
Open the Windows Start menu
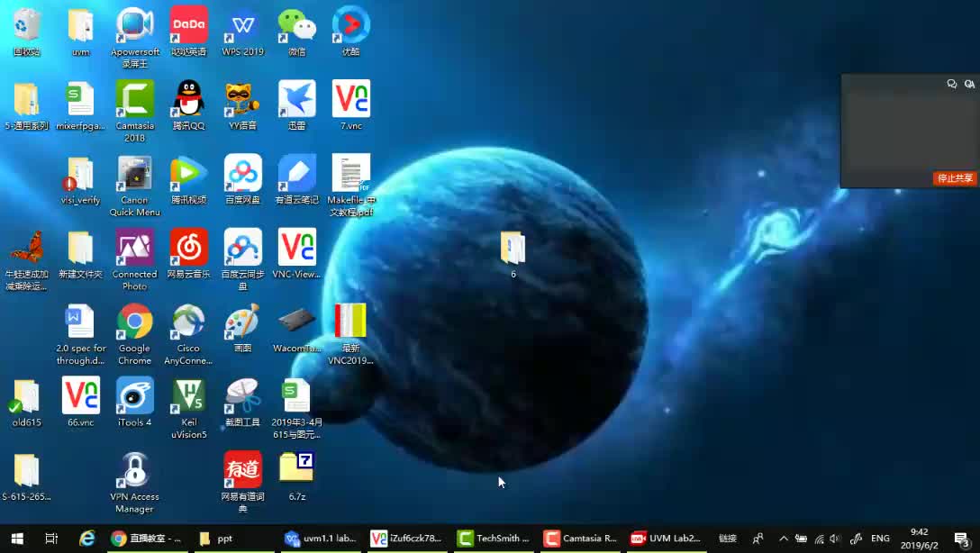coord(17,538)
